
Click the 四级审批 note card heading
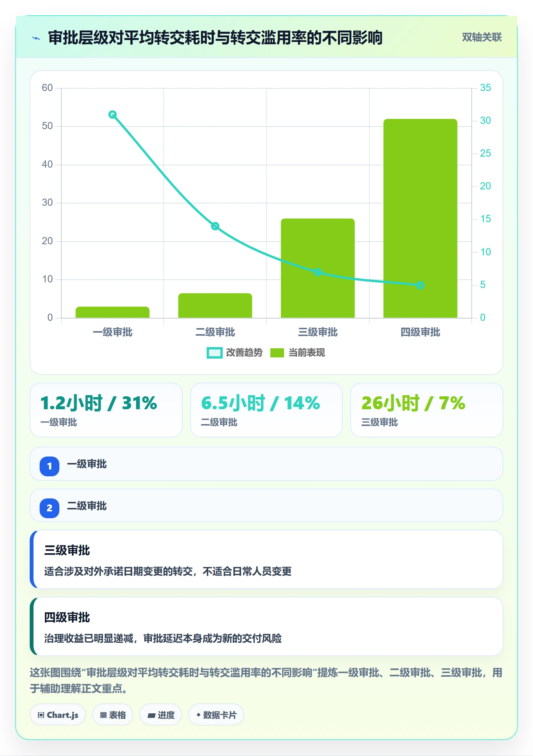[67, 617]
